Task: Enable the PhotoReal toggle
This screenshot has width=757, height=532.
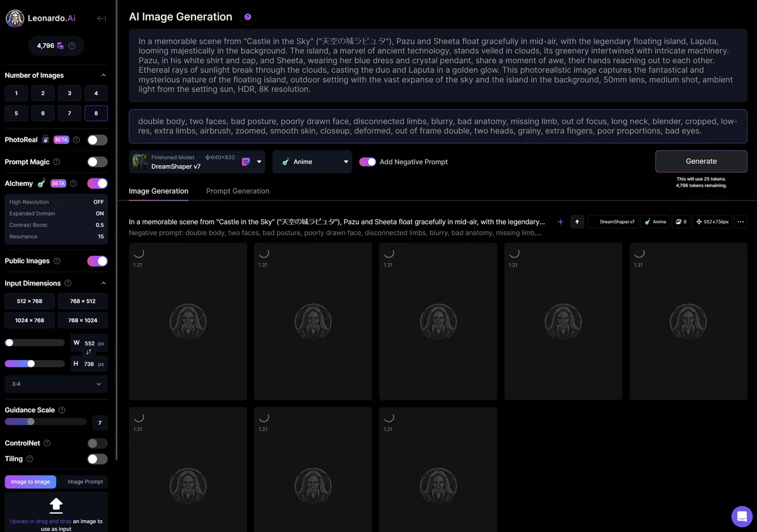Action: coord(97,140)
